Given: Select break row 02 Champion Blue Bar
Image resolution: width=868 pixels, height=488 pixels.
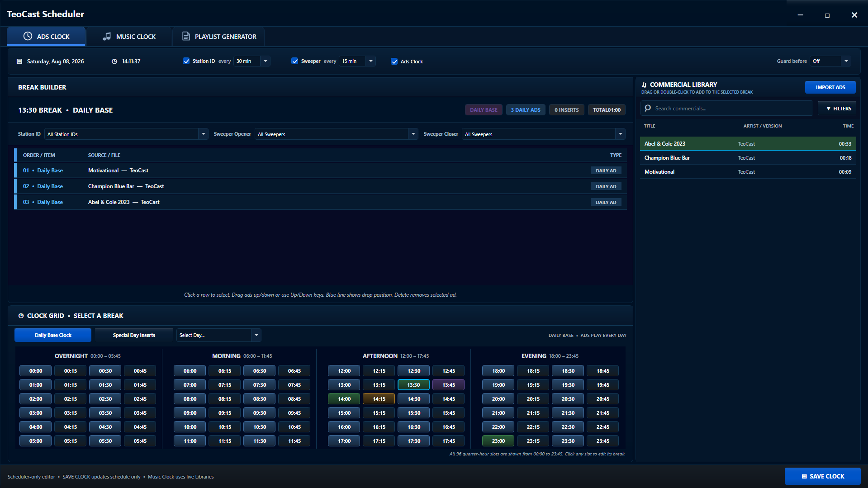Looking at the screenshot, I should [x=320, y=186].
